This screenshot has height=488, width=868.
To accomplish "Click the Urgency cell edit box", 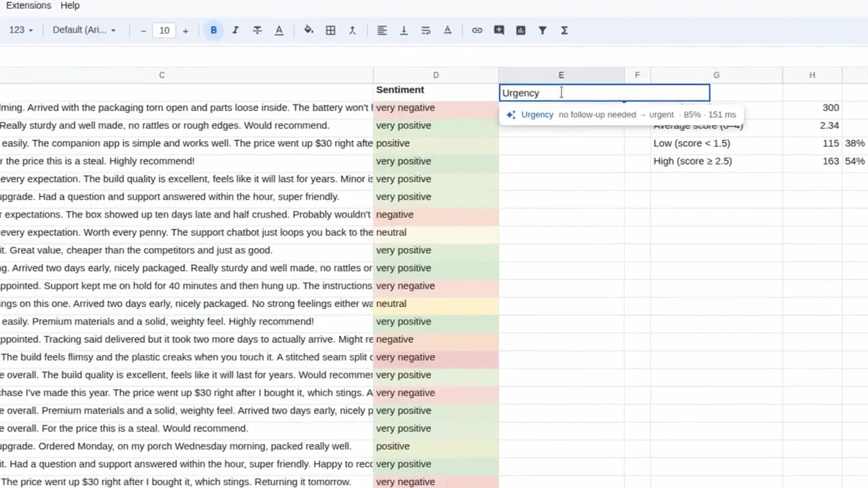I will 604,93.
